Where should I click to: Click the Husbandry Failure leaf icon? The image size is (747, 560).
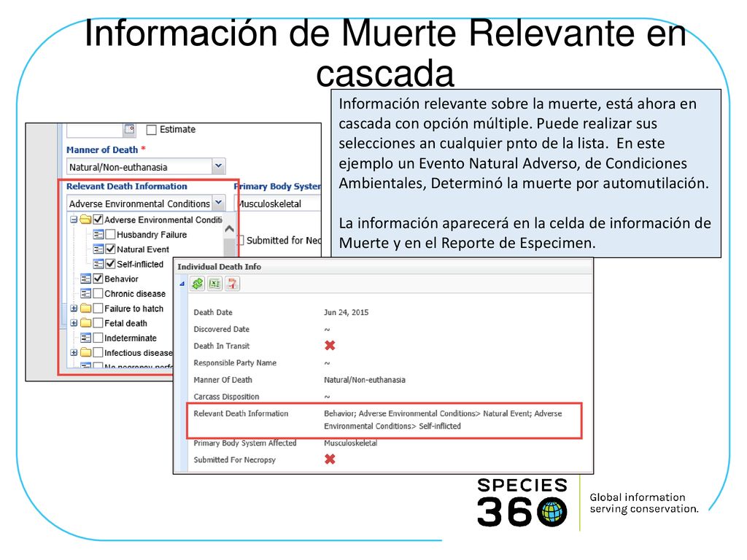click(x=98, y=234)
